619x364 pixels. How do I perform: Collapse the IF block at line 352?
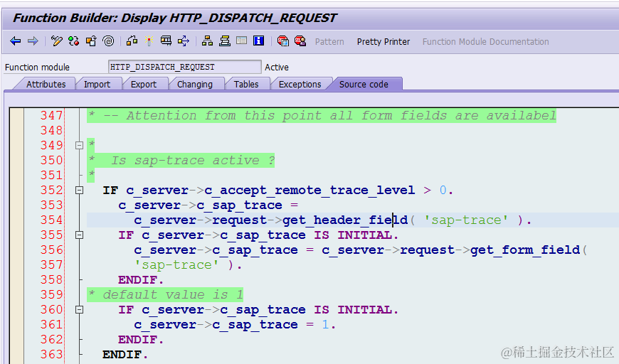[x=80, y=190]
